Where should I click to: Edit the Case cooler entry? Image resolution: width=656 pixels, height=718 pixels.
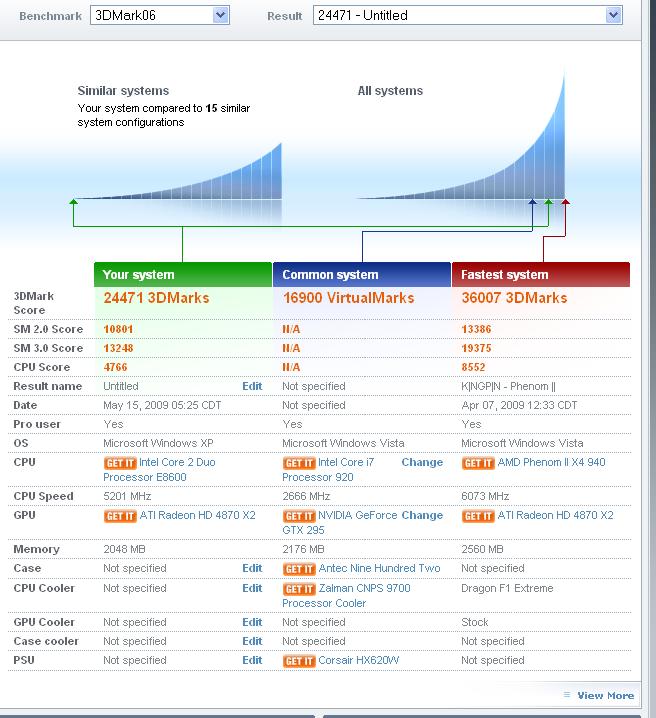click(252, 641)
